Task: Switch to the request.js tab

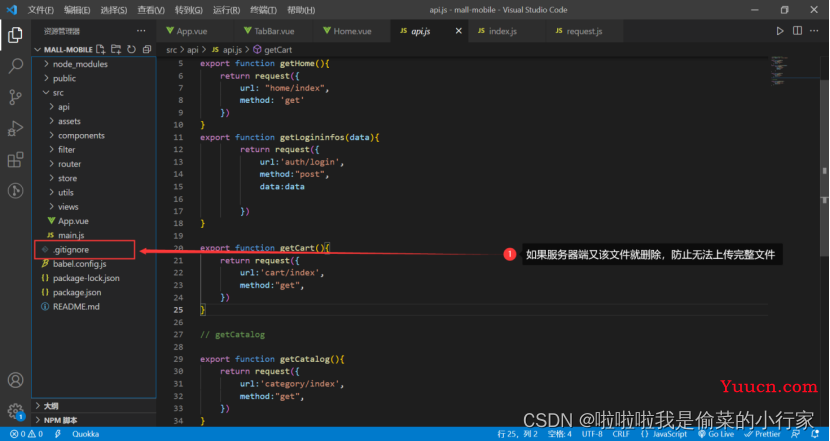Action: (585, 31)
